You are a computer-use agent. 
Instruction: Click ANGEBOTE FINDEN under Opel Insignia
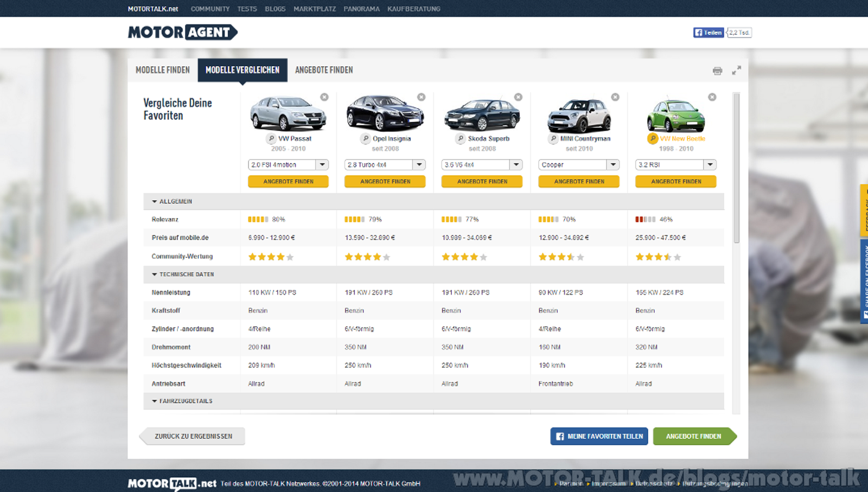pyautogui.click(x=385, y=182)
